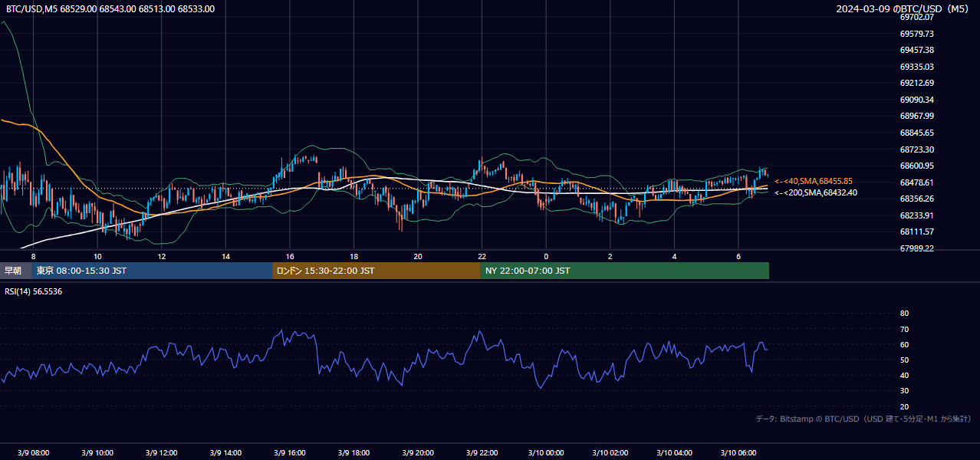980x460 pixels.
Task: Click price axis value 69090.34
Action: coord(916,100)
